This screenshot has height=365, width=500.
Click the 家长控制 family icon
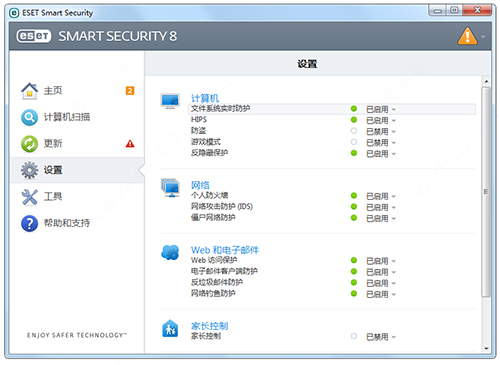point(170,329)
